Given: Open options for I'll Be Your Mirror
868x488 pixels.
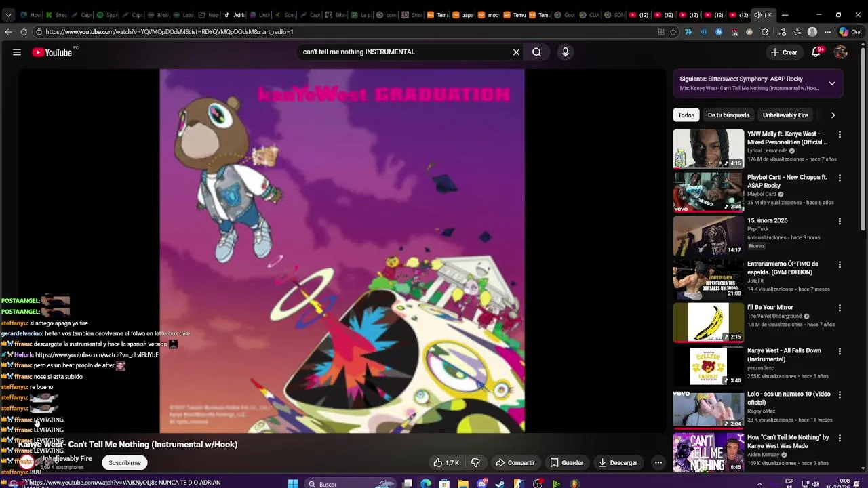Looking at the screenshot, I should pos(840,308).
